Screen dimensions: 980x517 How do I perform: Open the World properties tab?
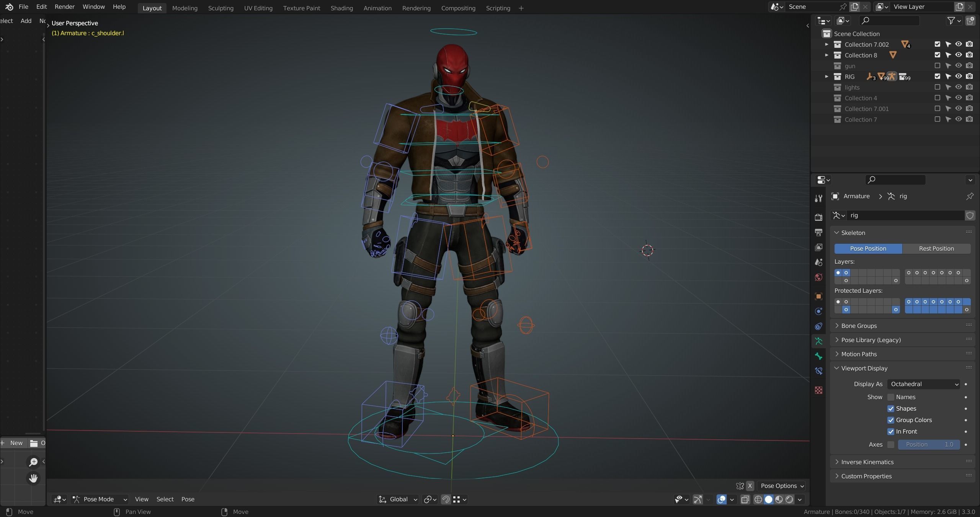818,277
